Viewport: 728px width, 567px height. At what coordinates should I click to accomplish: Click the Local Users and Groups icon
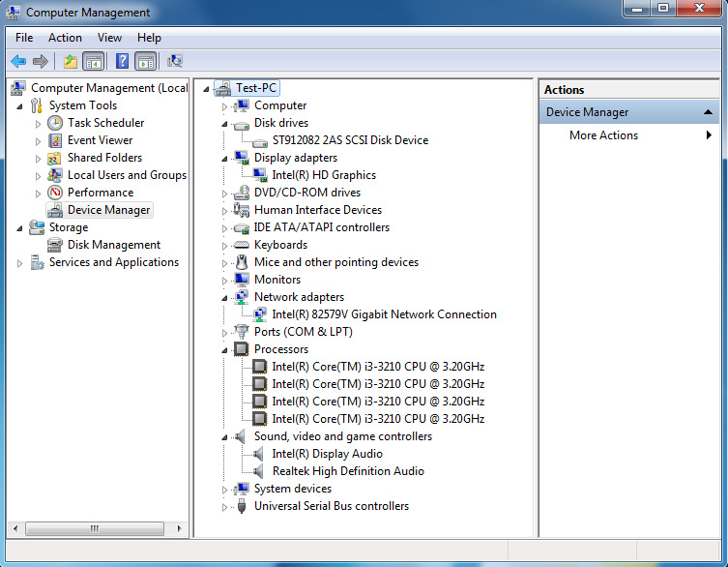55,175
